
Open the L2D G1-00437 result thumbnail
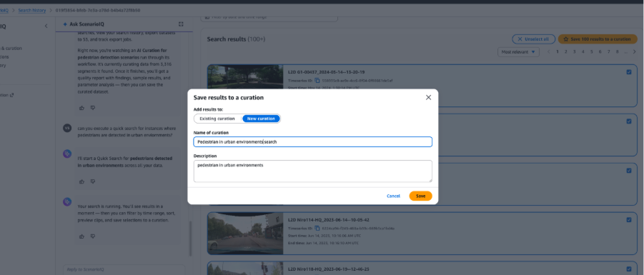pos(245,76)
